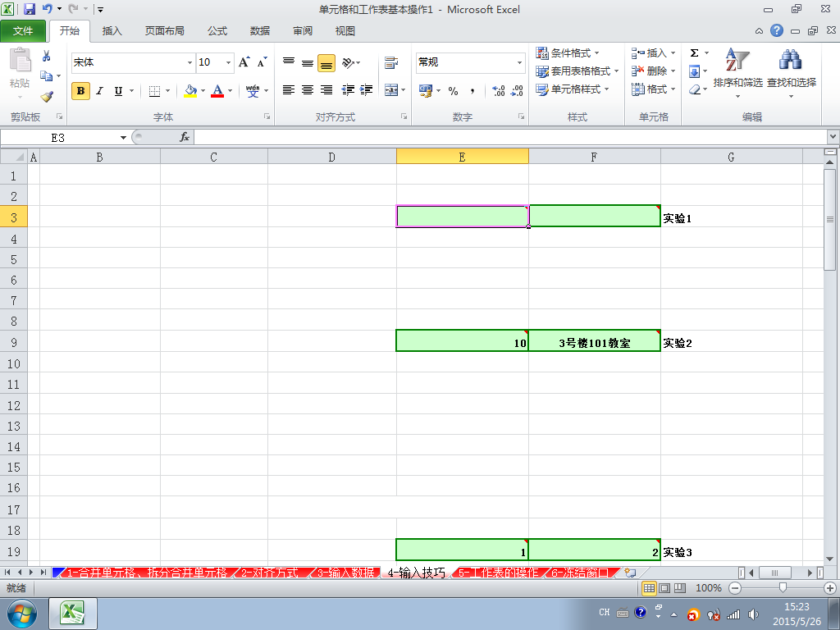This screenshot has width=840, height=630.
Task: Toggle align text right
Action: (x=326, y=90)
